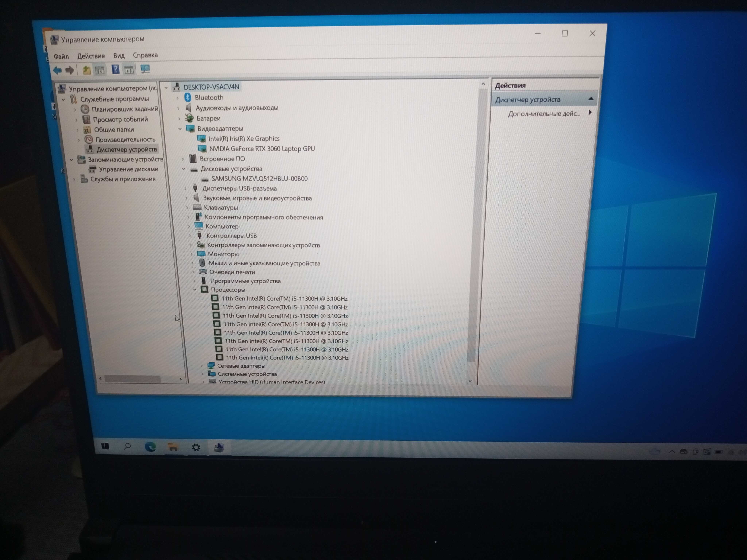
Task: Select Управление дисками in left tree
Action: 128,169
